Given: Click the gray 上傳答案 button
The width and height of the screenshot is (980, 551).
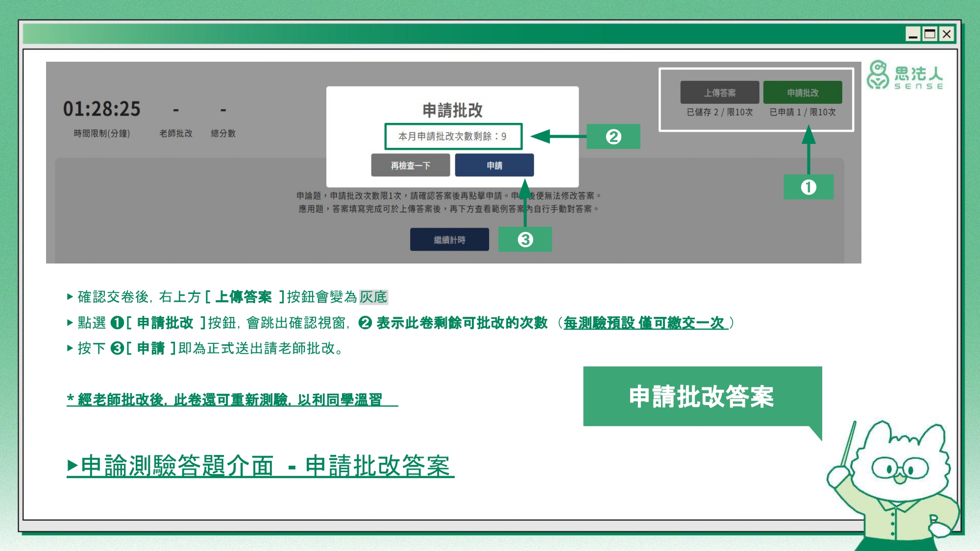Looking at the screenshot, I should pyautogui.click(x=719, y=93).
